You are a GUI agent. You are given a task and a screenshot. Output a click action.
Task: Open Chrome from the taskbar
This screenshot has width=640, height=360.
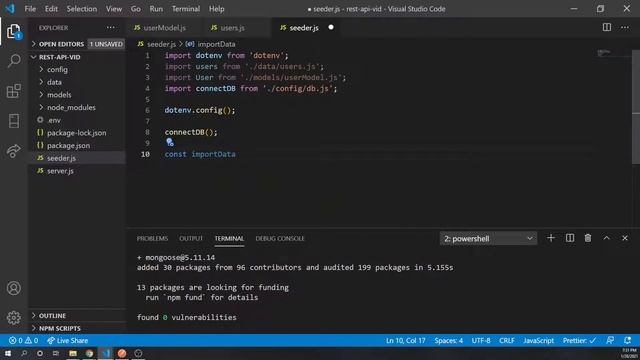(x=89, y=353)
